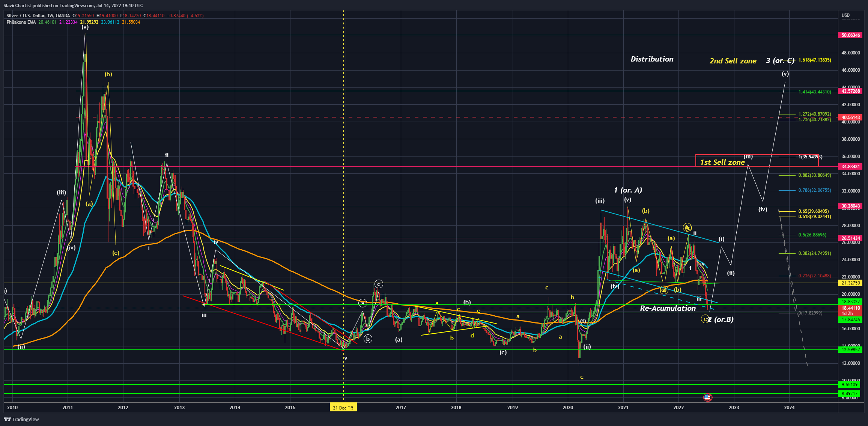Screen dimensions: 868x426
Task: Click the publisher line SlavicChartist published on TradingView.com
Action: point(73,5)
